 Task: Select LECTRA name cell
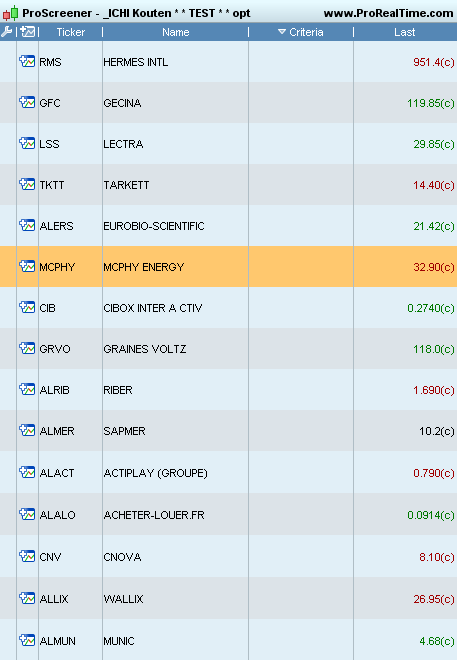[x=175, y=144]
